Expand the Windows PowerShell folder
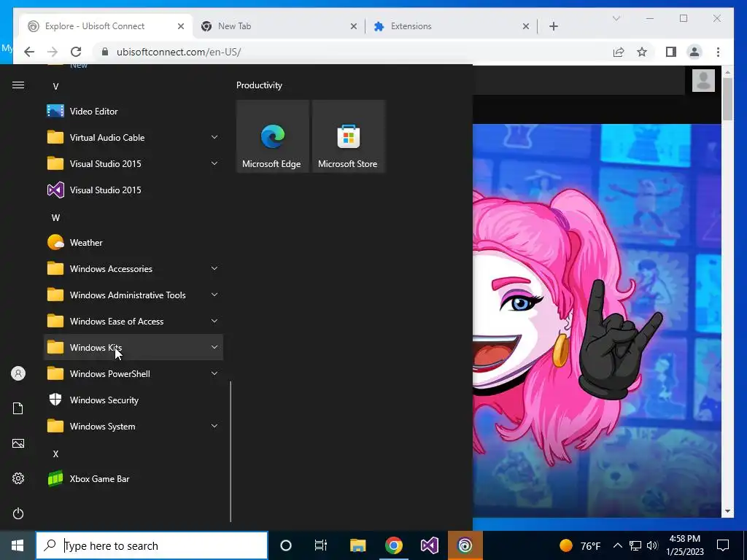 click(x=133, y=373)
